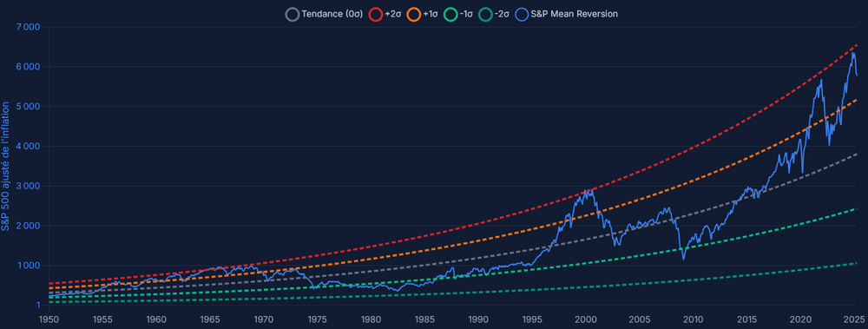Viewport: 868px width, 329px height.
Task: Click the blue S&P legend circle
Action: (522, 15)
